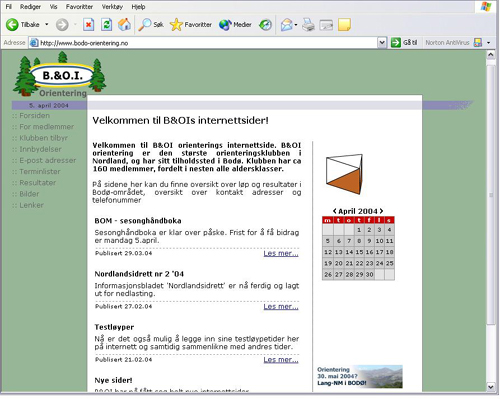500x399 pixels.
Task: Click the yellow note icon in toolbar
Action: point(344,25)
